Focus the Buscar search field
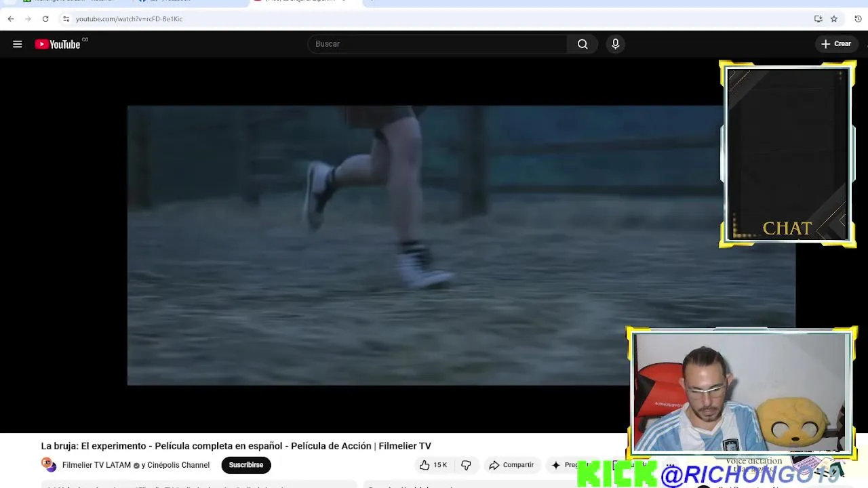This screenshot has width=868, height=488. click(x=437, y=44)
